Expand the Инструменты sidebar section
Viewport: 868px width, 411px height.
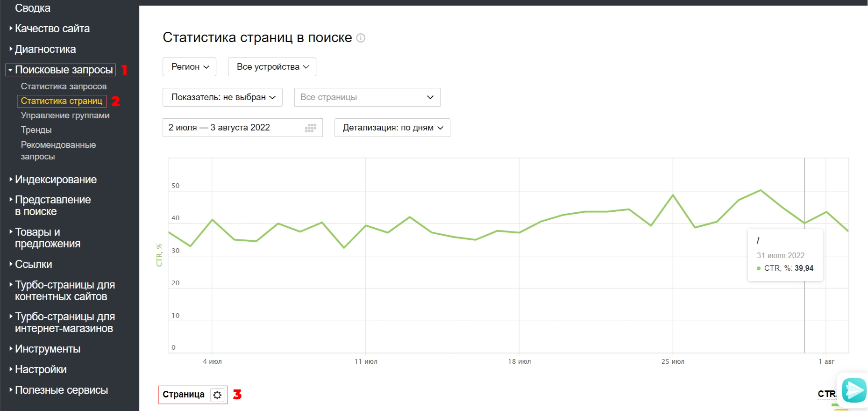click(x=47, y=349)
